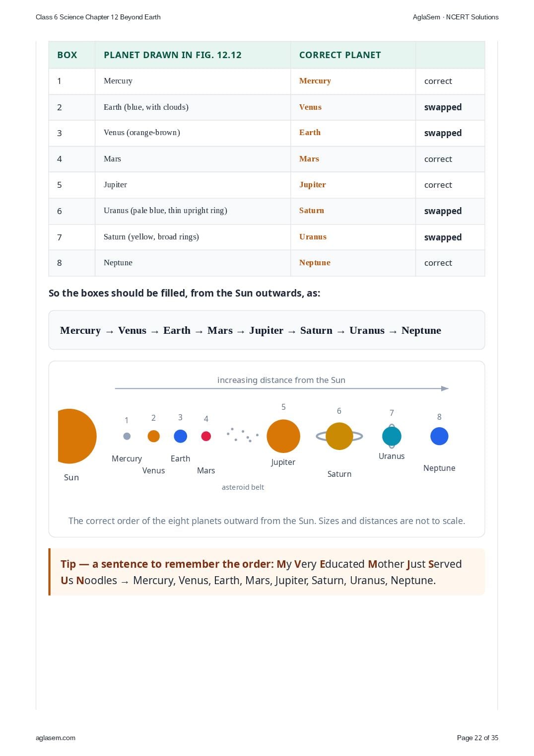The height and width of the screenshot is (756, 534).
Task: Select the 'increasing distance from the Sun' arrow label
Action: click(281, 380)
